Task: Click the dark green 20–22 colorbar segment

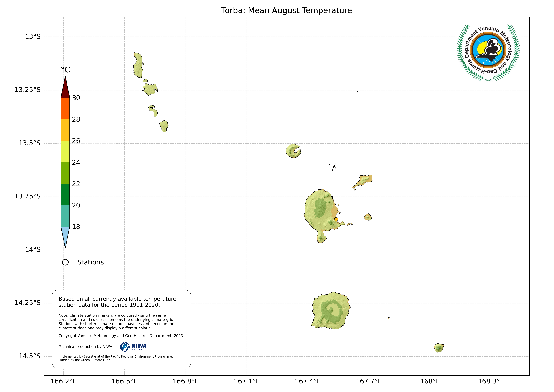Action: 65,194
